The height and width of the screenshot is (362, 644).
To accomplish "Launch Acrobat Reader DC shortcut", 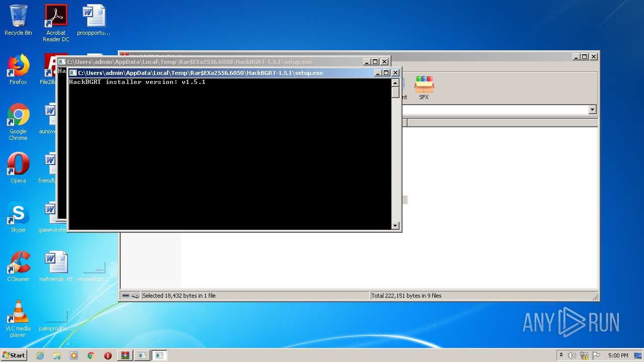I will (56, 23).
